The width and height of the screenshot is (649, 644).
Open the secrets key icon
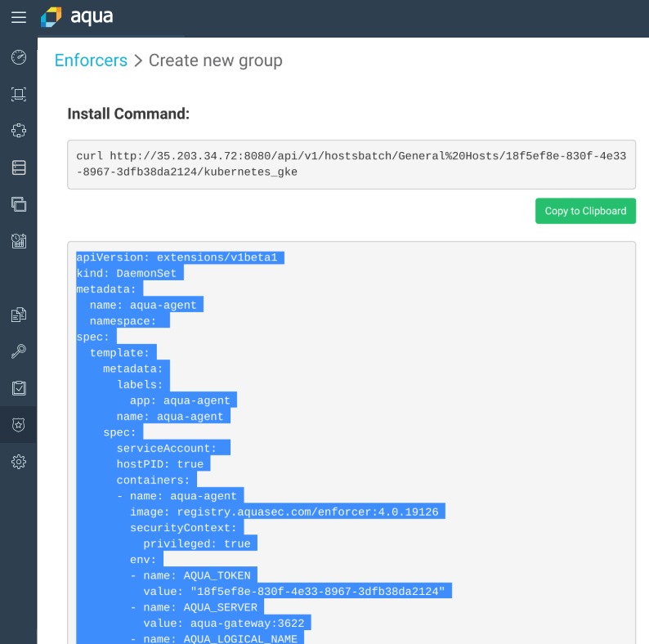point(19,351)
